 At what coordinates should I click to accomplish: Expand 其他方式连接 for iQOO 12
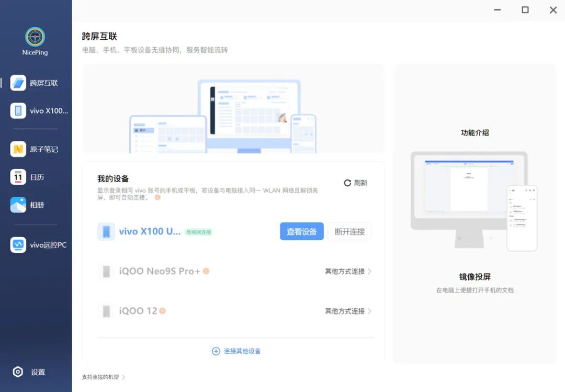click(348, 311)
